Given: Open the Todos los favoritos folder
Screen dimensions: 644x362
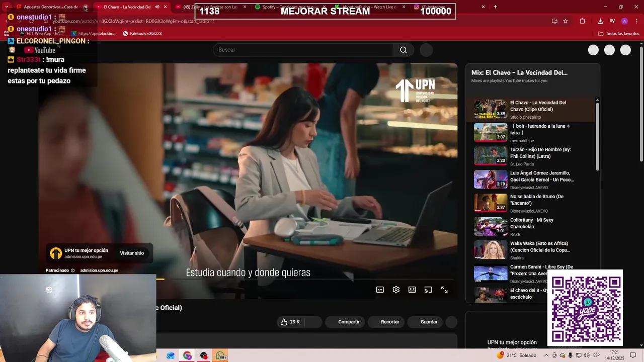Looking at the screenshot, I should click(618, 33).
